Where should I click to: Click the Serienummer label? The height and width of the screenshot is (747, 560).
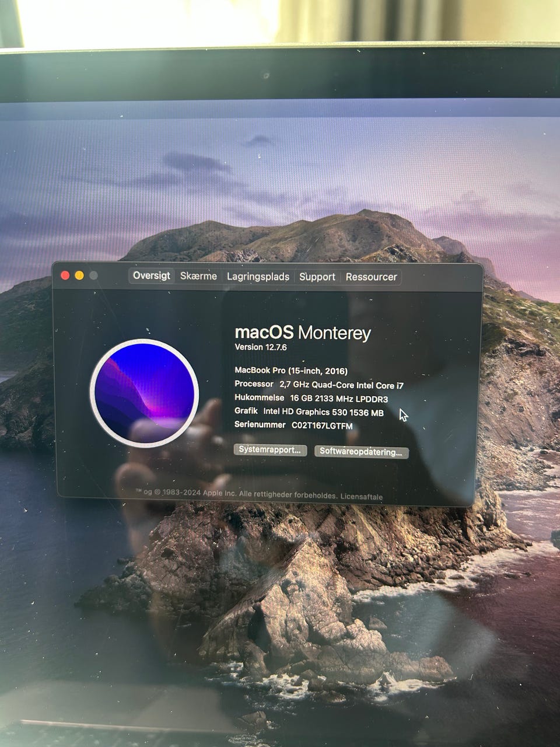[260, 425]
